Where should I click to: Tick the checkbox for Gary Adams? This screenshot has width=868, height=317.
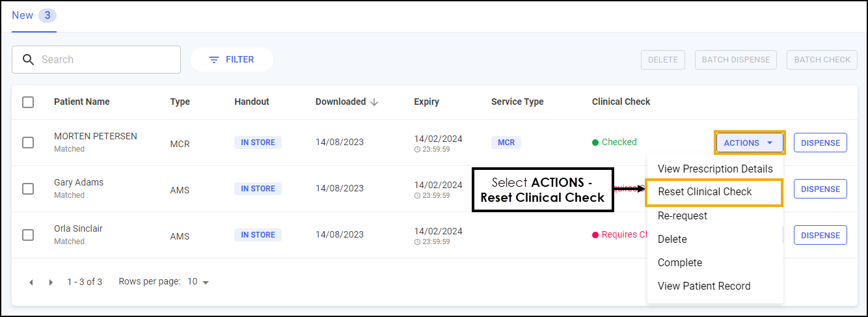(x=28, y=189)
